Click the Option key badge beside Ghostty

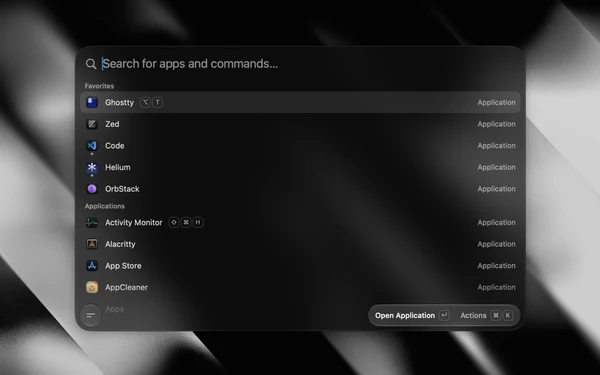point(145,102)
